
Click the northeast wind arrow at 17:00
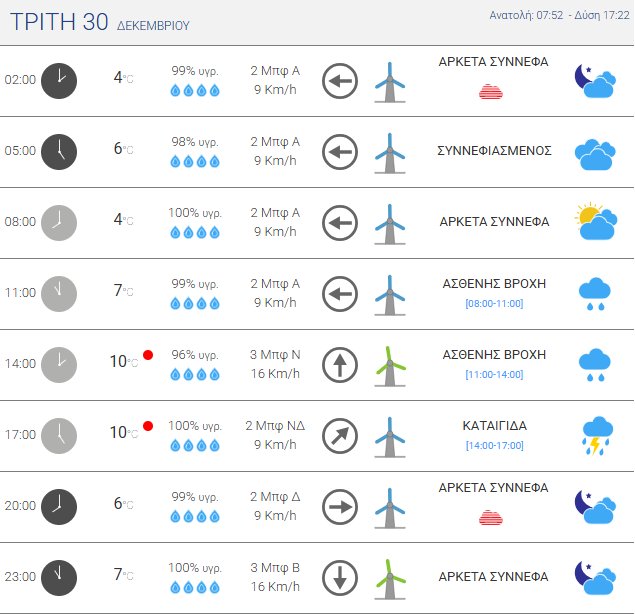click(340, 436)
